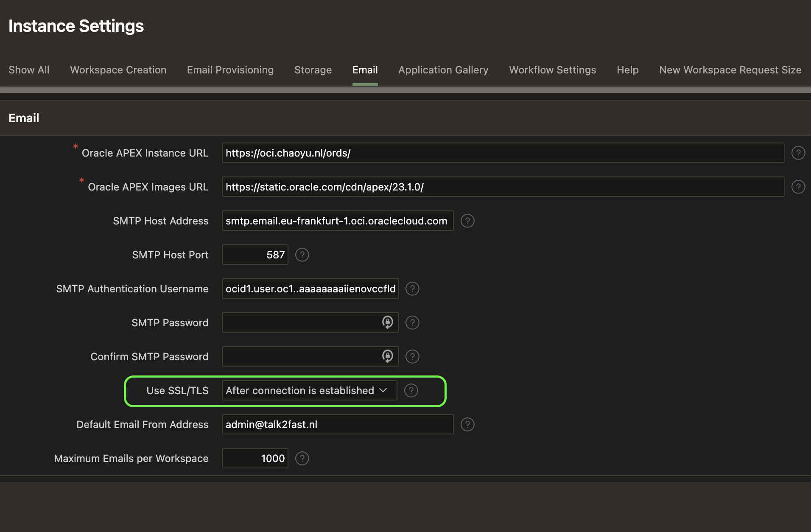The width and height of the screenshot is (811, 532).
Task: Expand the Use SSL/TLS dropdown
Action: point(309,390)
